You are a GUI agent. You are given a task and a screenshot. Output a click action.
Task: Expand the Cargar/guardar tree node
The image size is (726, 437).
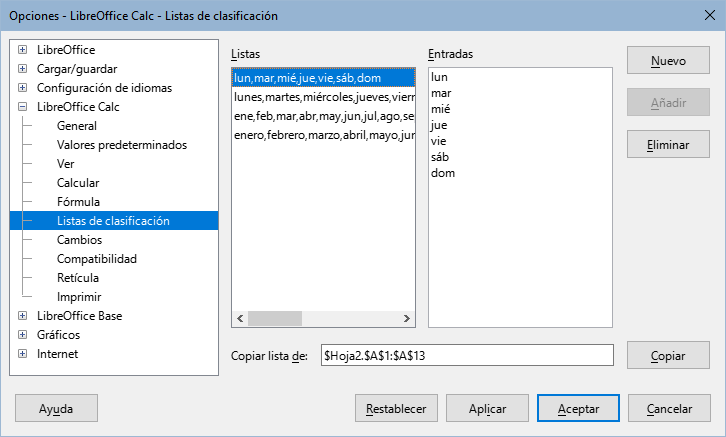click(23, 69)
